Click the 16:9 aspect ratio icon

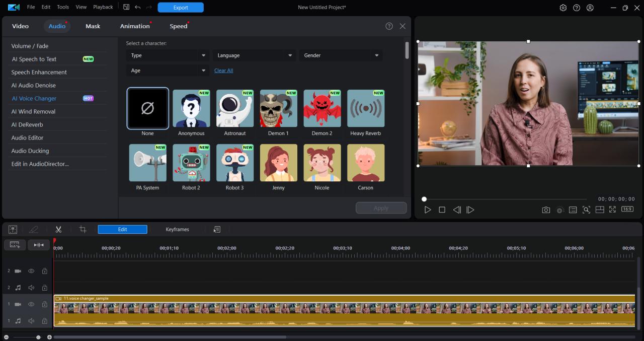coord(627,209)
